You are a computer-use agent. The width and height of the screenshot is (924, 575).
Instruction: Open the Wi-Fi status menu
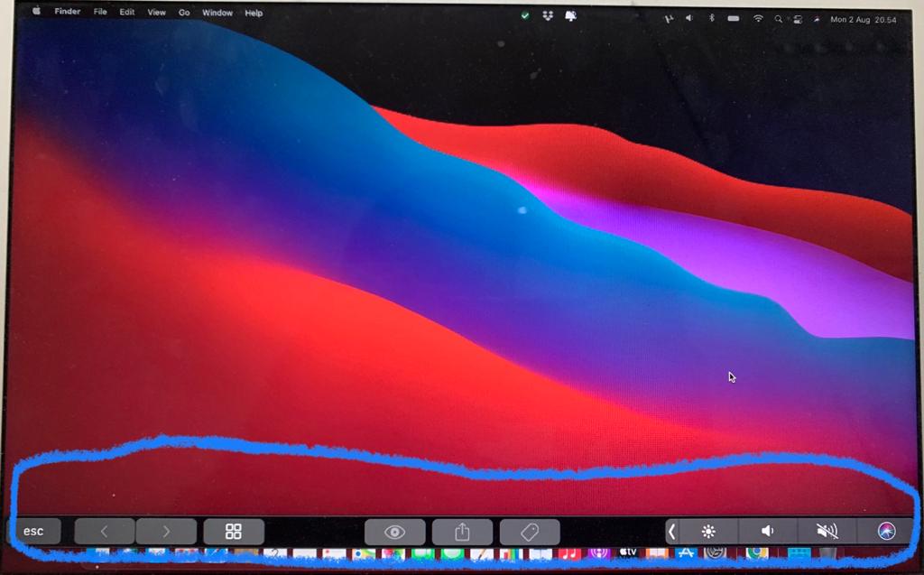(758, 19)
